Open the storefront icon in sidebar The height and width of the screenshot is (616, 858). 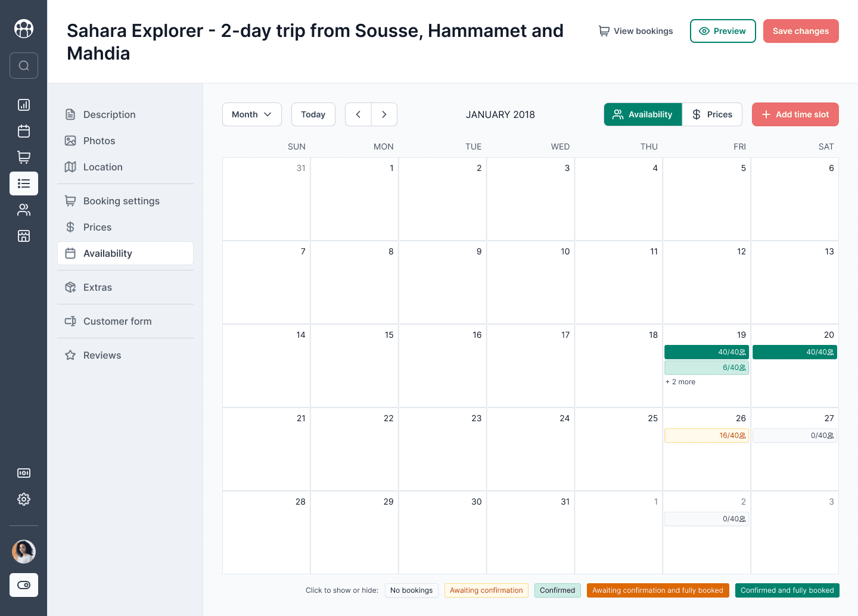pyautogui.click(x=24, y=236)
